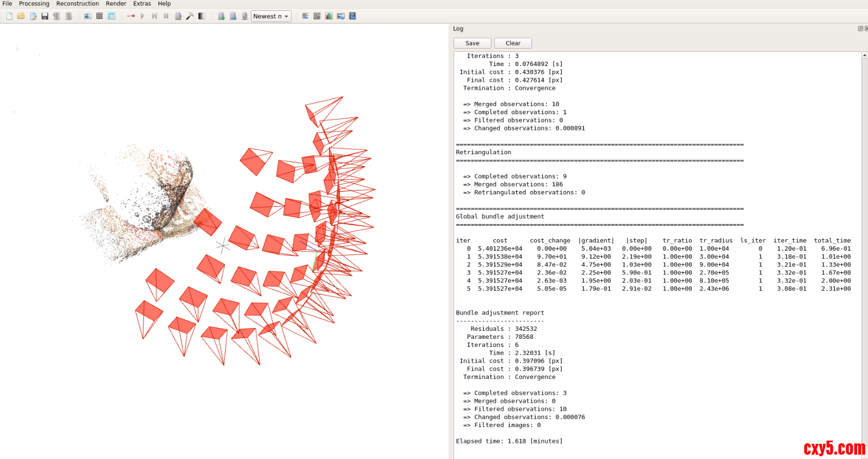Image resolution: width=868 pixels, height=459 pixels.
Task: Save the project using the floppy disk icon
Action: (x=45, y=16)
